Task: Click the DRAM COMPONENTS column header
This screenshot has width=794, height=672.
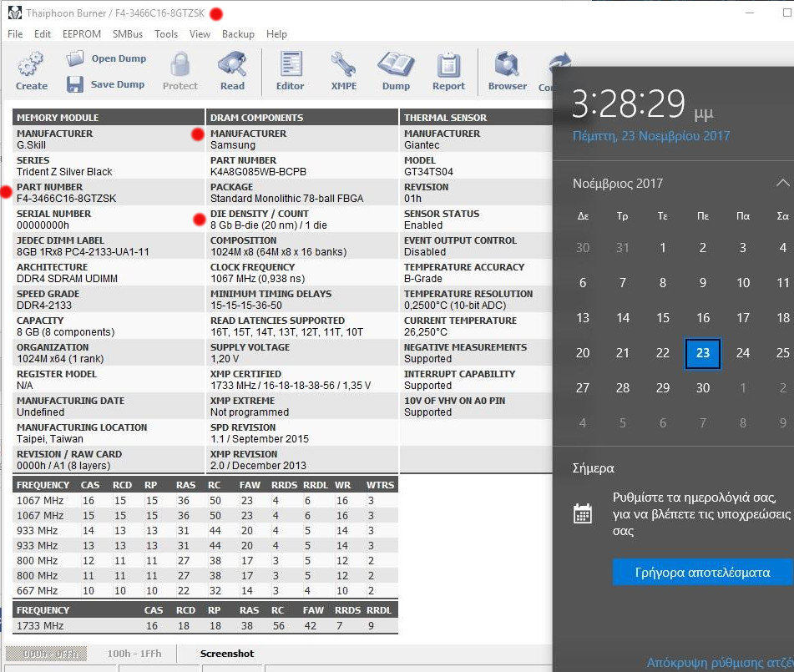Action: 302,117
